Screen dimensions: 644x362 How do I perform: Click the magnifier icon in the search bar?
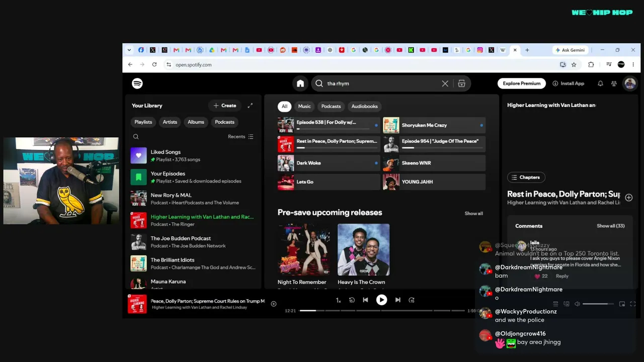pos(319,83)
